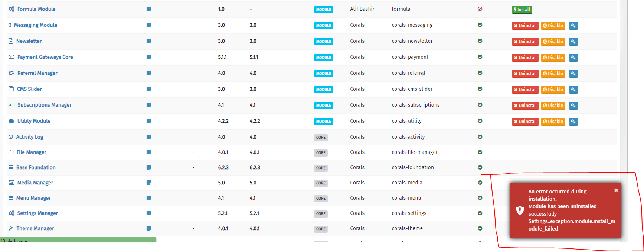Disable the Newsletter module
The height and width of the screenshot is (251, 644).
click(x=553, y=42)
